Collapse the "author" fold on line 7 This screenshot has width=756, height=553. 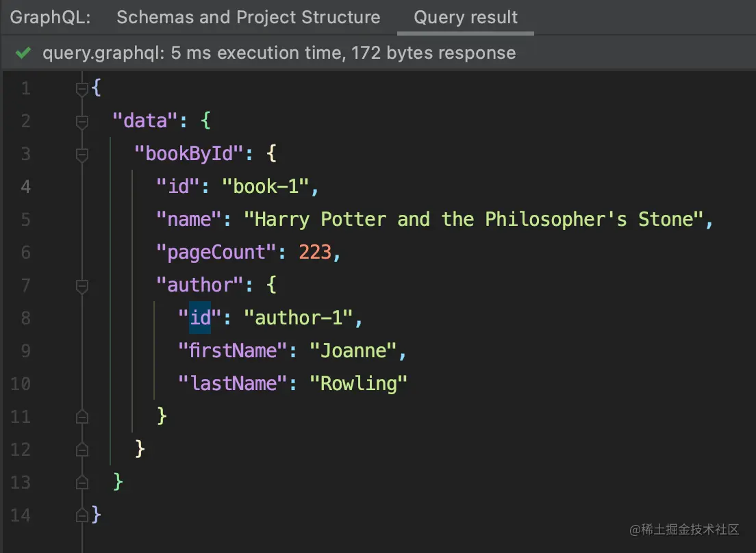pos(82,285)
